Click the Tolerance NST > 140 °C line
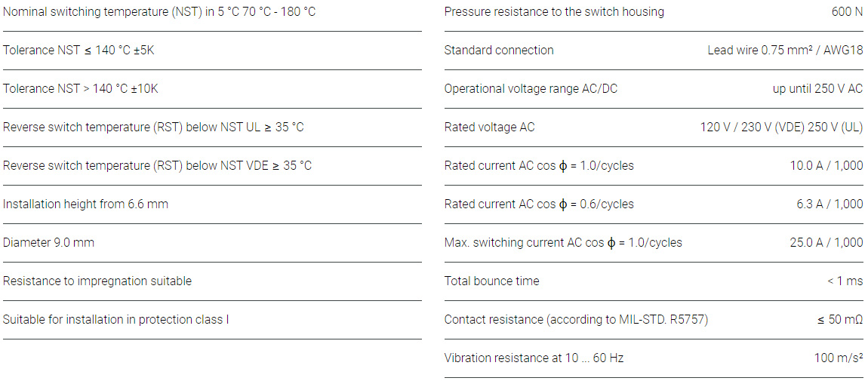This screenshot has height=384, width=868. [81, 89]
